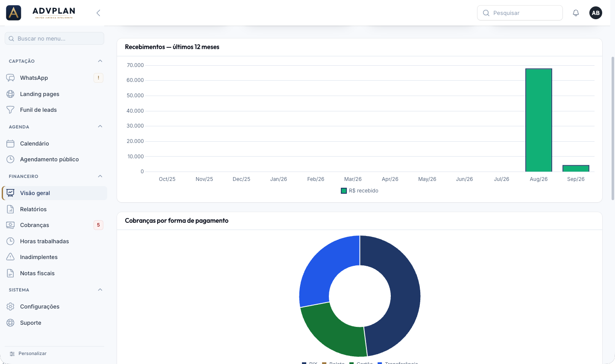615x364 pixels.
Task: Collapse the SISTEMA menu section
Action: [x=100, y=290]
